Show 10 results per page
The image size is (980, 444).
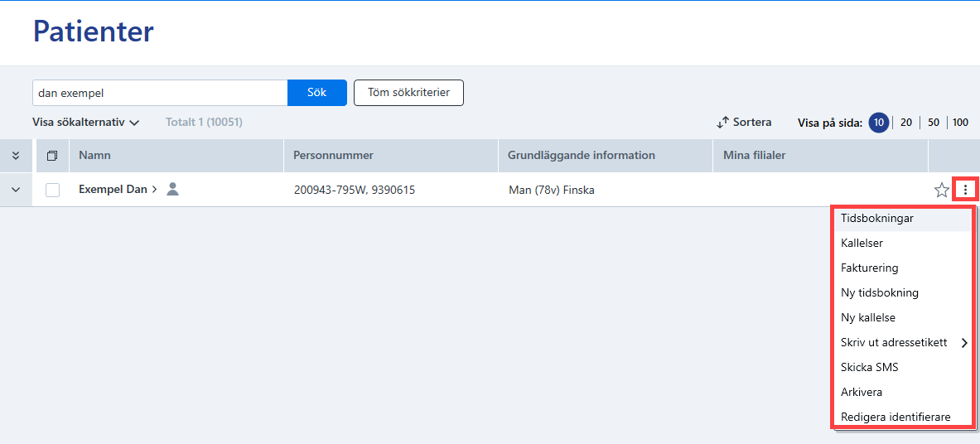(879, 123)
